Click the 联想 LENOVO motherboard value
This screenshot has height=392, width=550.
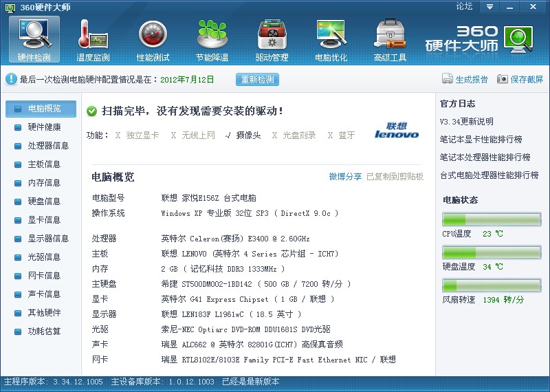250,254
